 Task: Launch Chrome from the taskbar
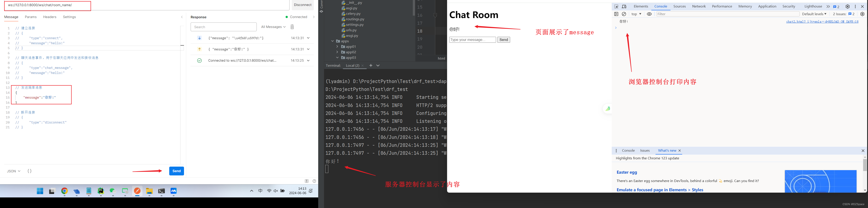[x=64, y=191]
